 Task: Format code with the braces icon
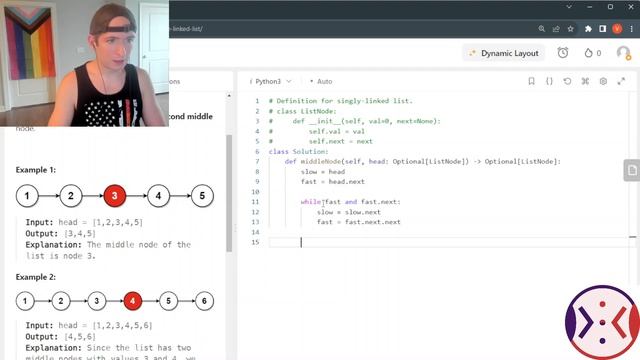click(549, 81)
